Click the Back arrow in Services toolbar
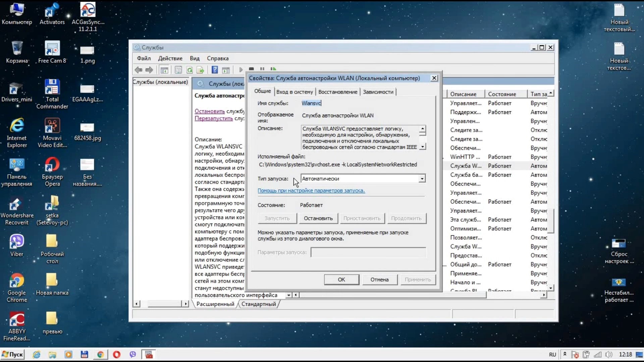 138,70
